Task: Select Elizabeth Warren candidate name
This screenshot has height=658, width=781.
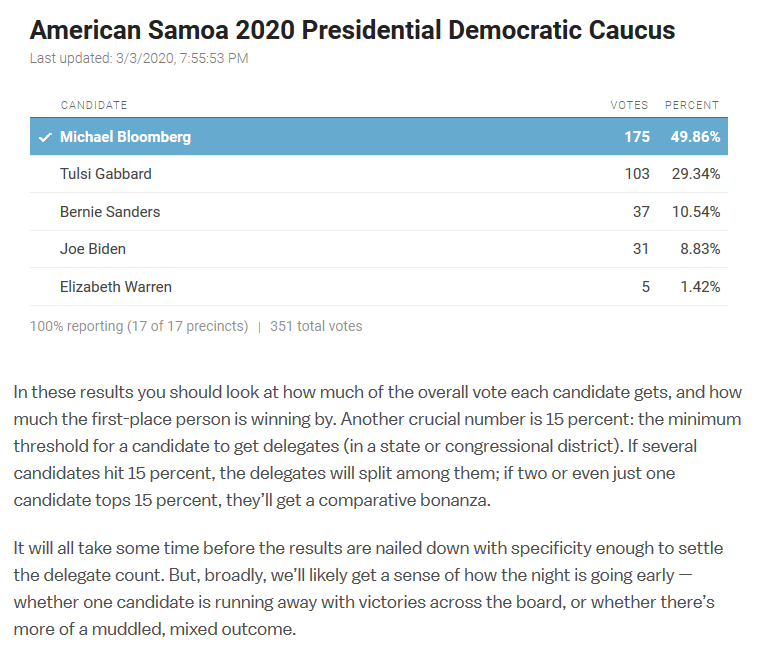Action: point(116,287)
